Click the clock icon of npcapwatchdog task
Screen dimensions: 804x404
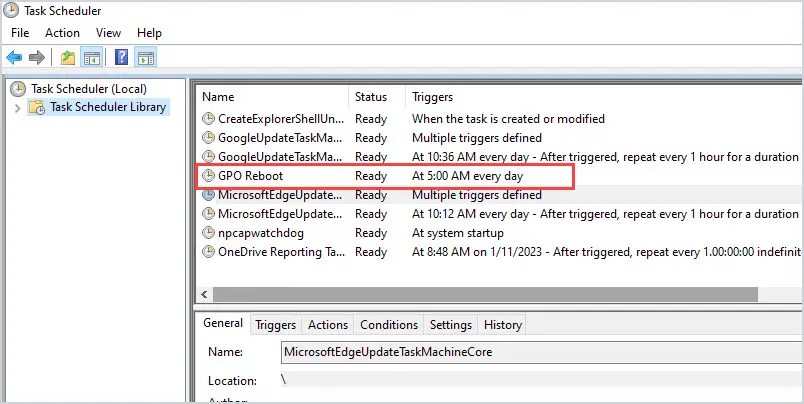click(x=208, y=233)
